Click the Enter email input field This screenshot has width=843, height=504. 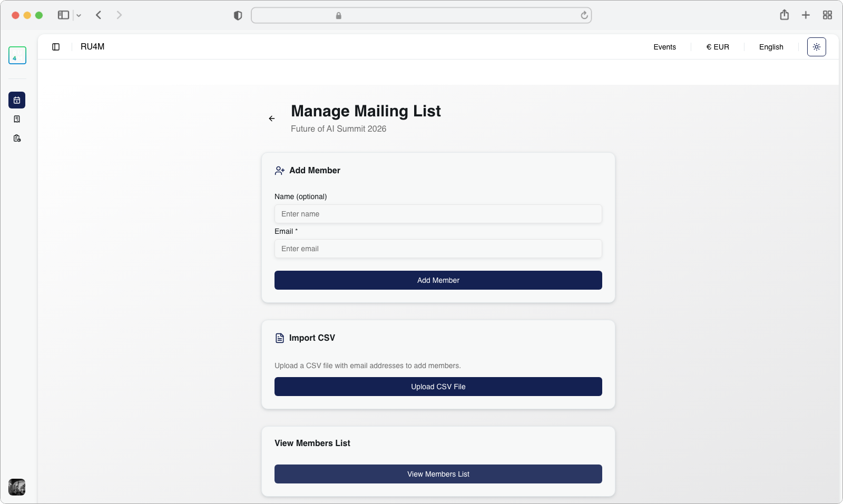(x=438, y=249)
